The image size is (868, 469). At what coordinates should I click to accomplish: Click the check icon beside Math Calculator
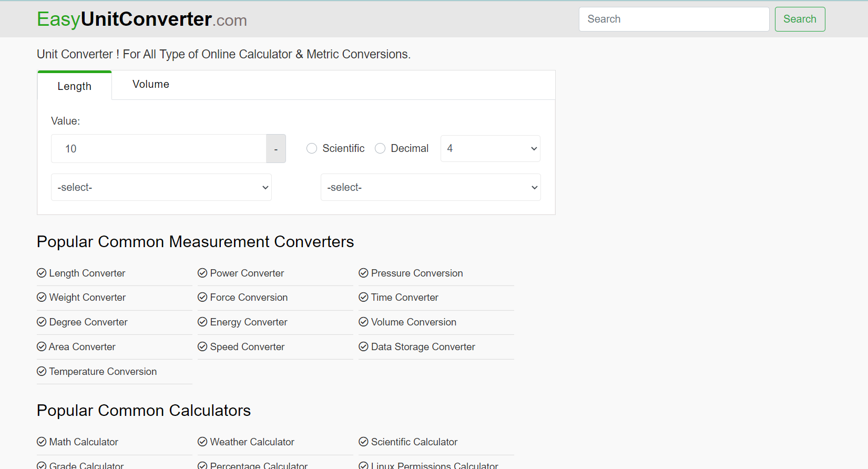(x=42, y=442)
